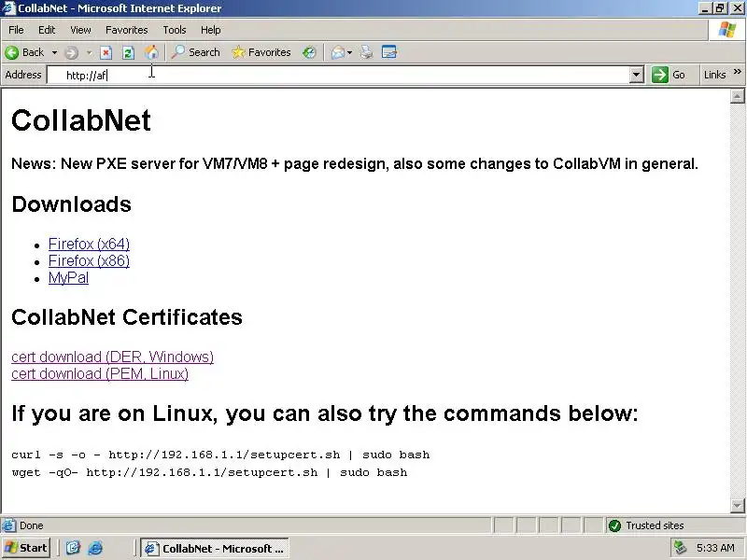747x560 pixels.
Task: Download the PEM Linux certificate
Action: pos(100,374)
